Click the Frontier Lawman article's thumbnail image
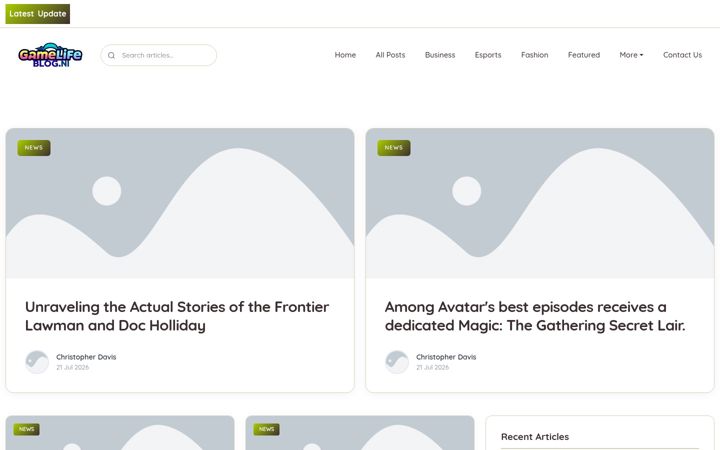 pos(180,203)
